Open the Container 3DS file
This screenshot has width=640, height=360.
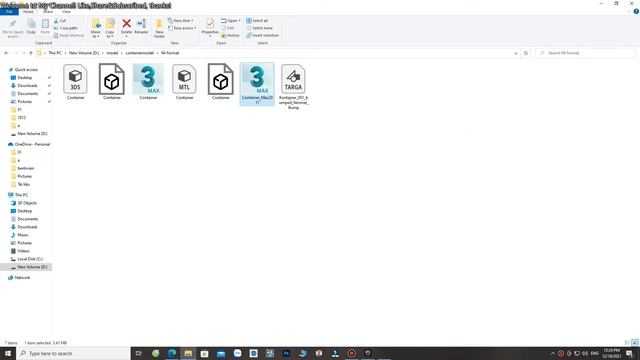pyautogui.click(x=75, y=82)
